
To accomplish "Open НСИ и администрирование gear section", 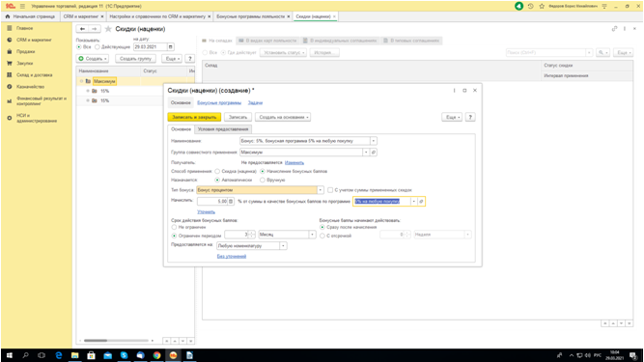I will (x=37, y=118).
